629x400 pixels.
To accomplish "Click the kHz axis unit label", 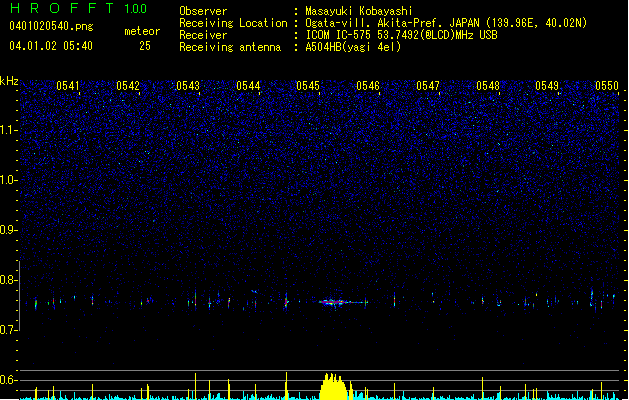I will pyautogui.click(x=9, y=81).
